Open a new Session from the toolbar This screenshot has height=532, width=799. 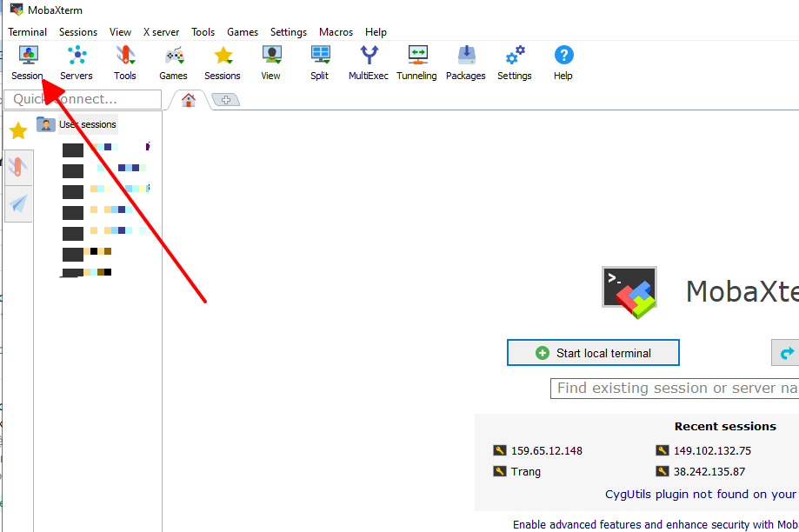coord(28,63)
